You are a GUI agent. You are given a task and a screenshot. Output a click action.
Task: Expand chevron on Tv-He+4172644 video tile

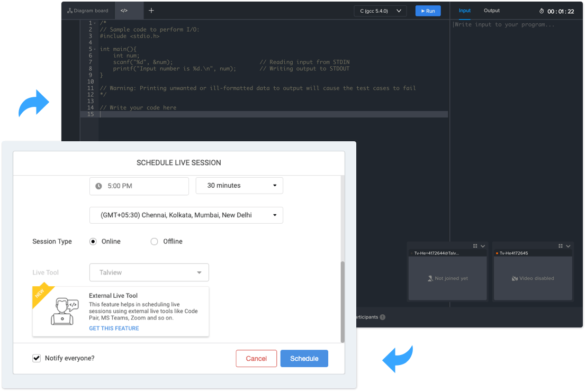tap(483, 246)
